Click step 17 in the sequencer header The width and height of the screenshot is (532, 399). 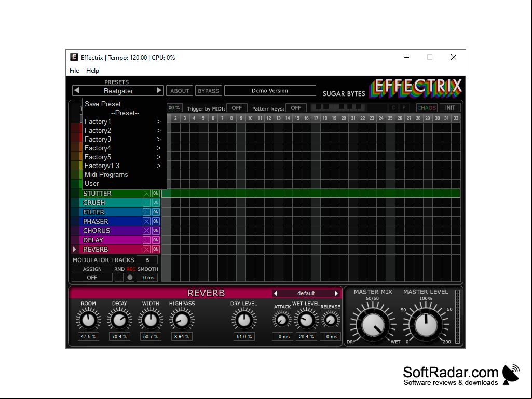[x=316, y=118]
